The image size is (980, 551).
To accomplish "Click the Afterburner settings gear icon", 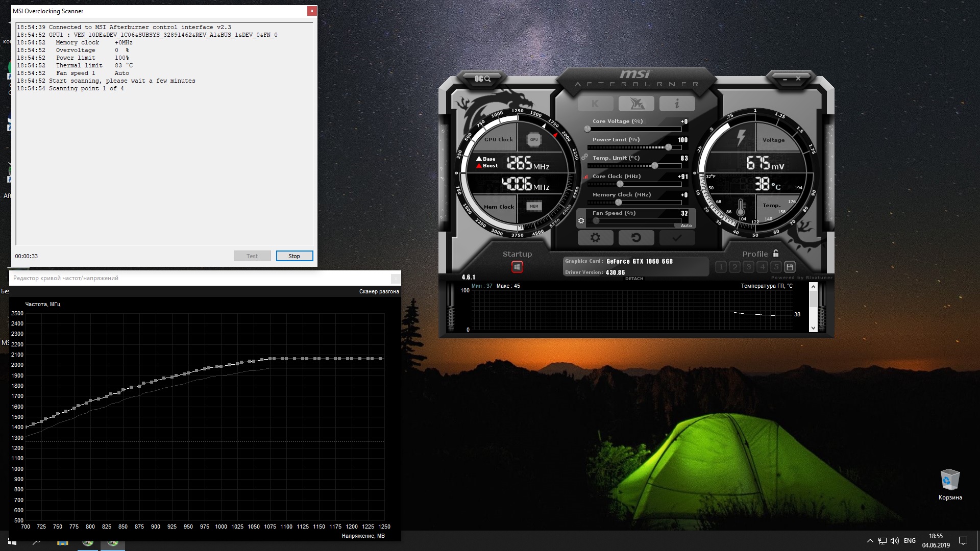I will [595, 237].
